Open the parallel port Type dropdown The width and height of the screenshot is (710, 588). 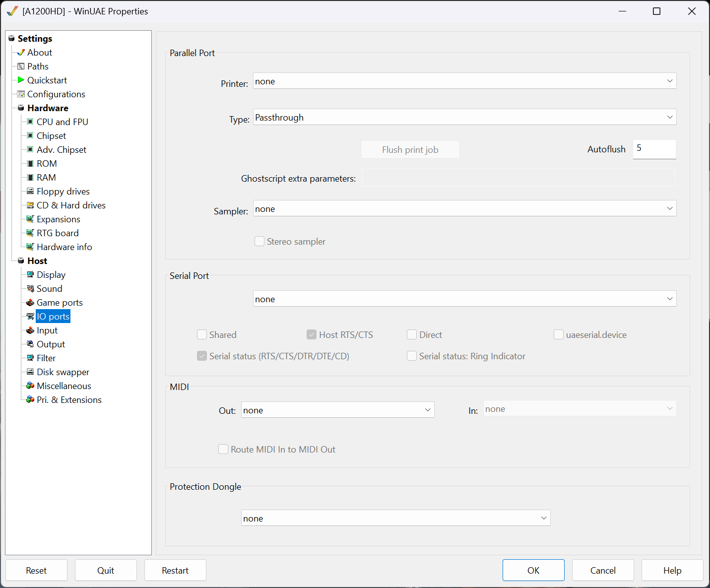pos(464,117)
